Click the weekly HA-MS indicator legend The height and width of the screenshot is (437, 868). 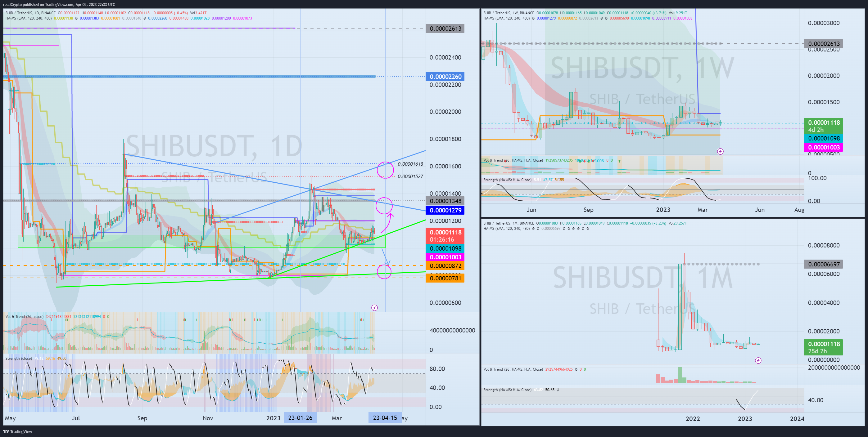point(506,18)
